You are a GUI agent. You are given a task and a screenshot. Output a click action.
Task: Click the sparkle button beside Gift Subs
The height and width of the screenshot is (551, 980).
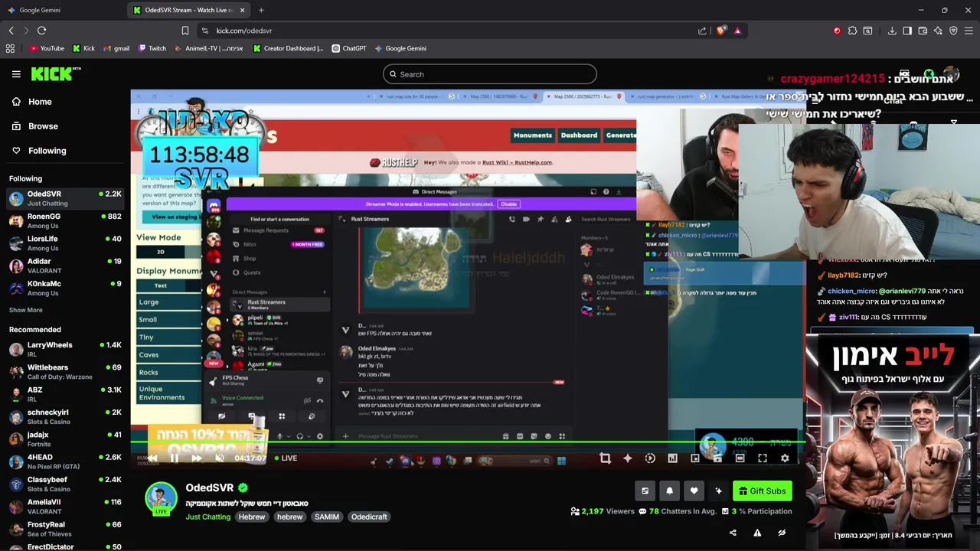[x=718, y=491]
